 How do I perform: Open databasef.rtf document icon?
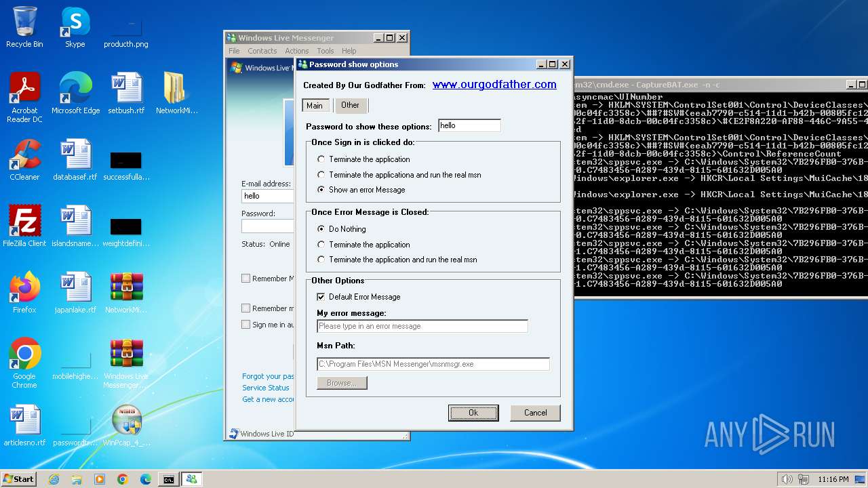(75, 160)
